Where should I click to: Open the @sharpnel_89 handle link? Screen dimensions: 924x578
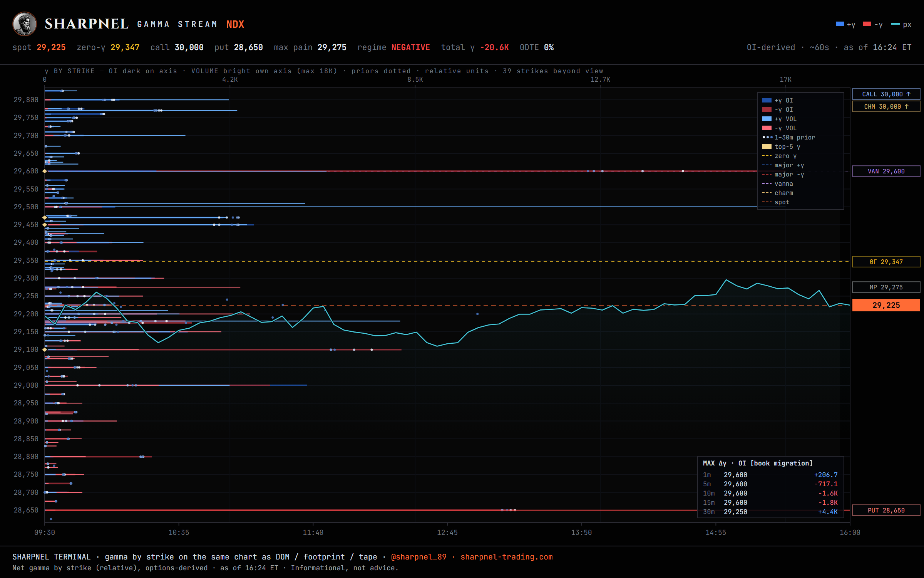pyautogui.click(x=418, y=557)
